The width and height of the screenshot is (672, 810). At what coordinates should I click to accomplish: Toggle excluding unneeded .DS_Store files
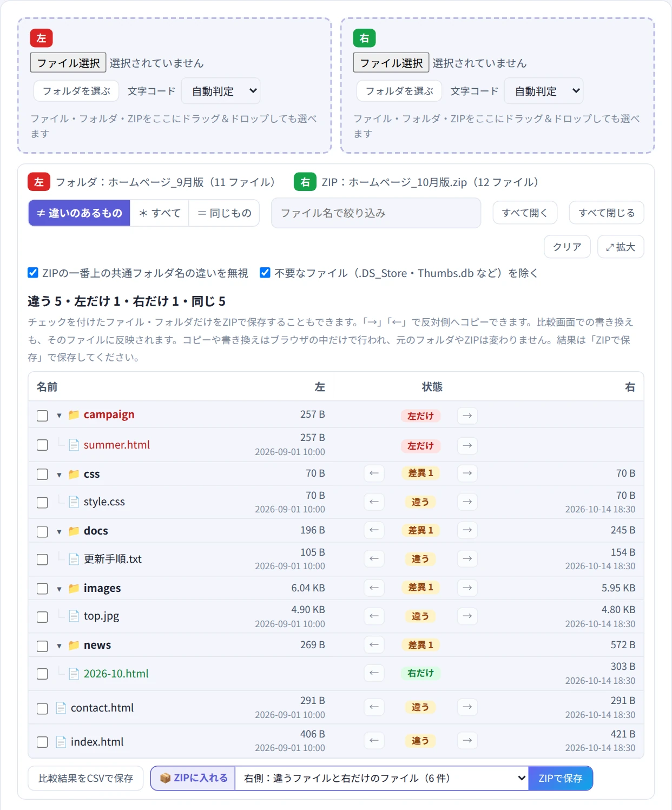[265, 273]
